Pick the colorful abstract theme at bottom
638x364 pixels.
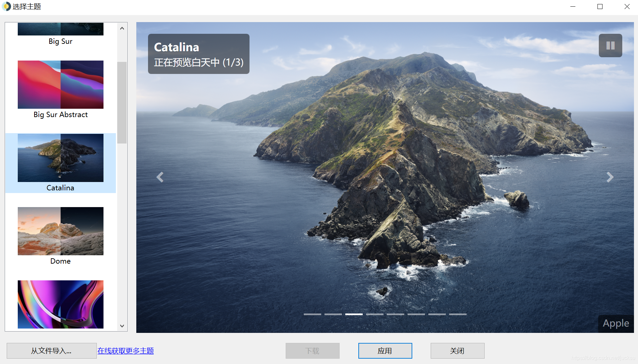tap(61, 304)
